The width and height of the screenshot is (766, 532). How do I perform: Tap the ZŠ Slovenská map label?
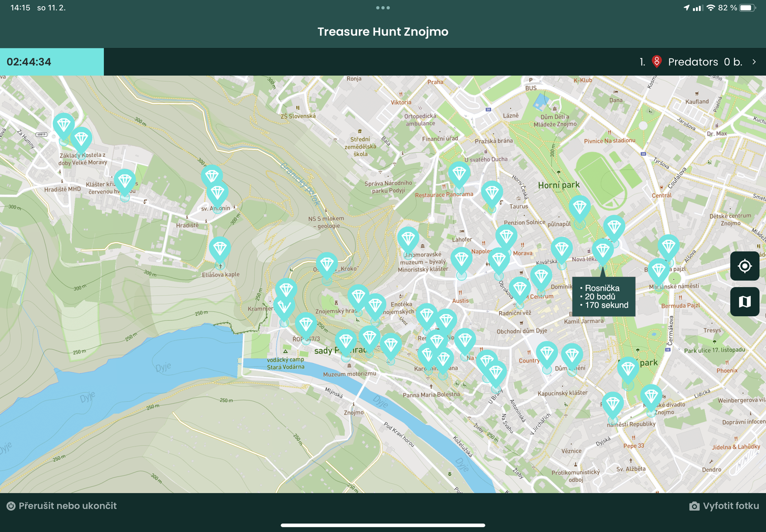click(x=298, y=116)
